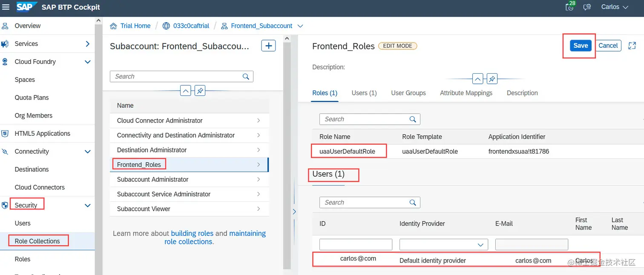Click the plus button to add role collection
The image size is (644, 275).
[268, 46]
